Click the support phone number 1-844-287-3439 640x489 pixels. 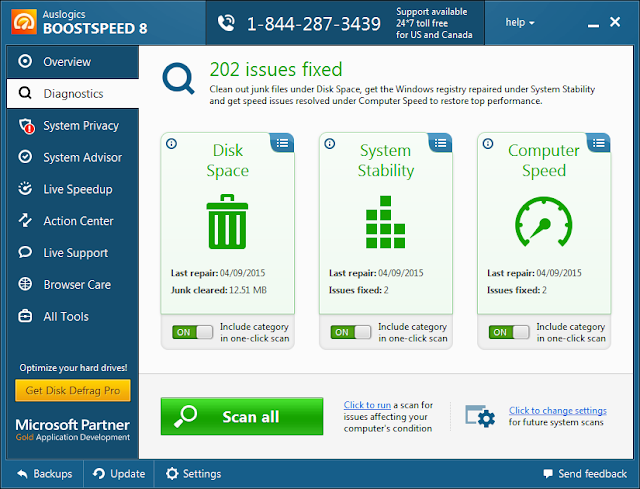(314, 24)
